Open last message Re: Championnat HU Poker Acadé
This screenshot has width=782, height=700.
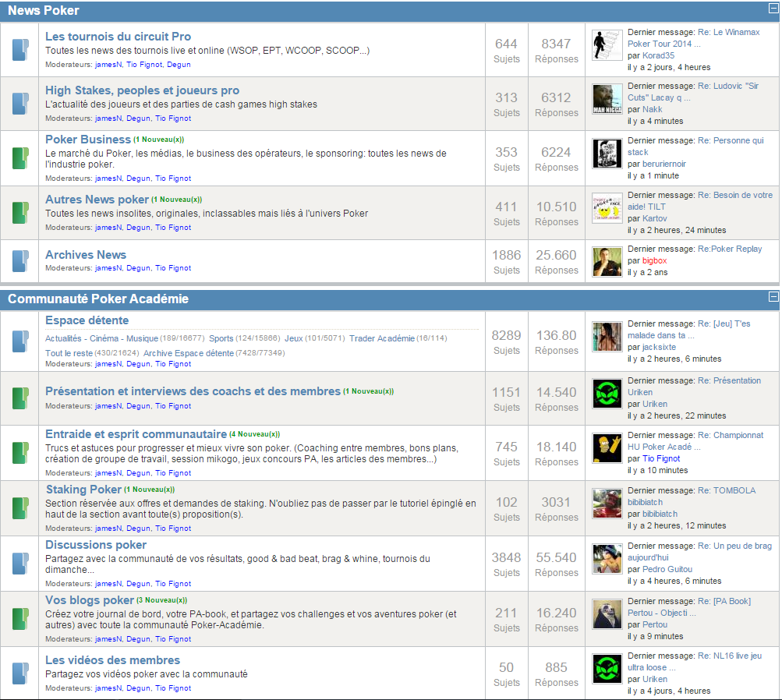695,441
